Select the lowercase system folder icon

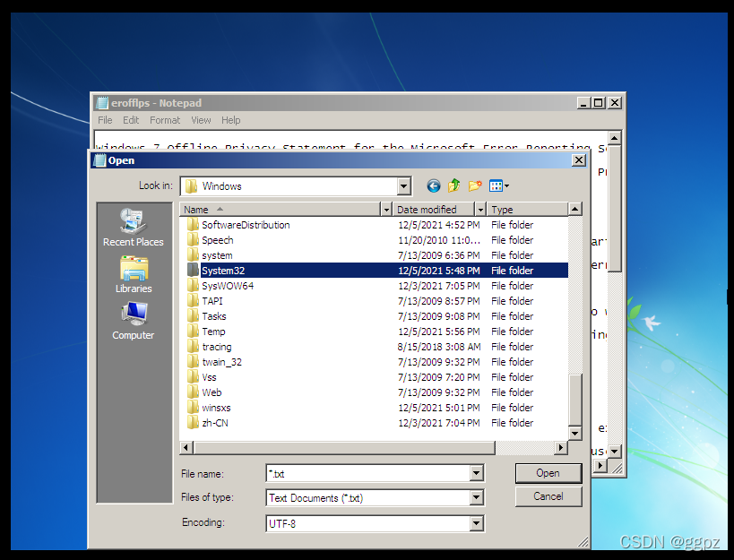pos(193,255)
